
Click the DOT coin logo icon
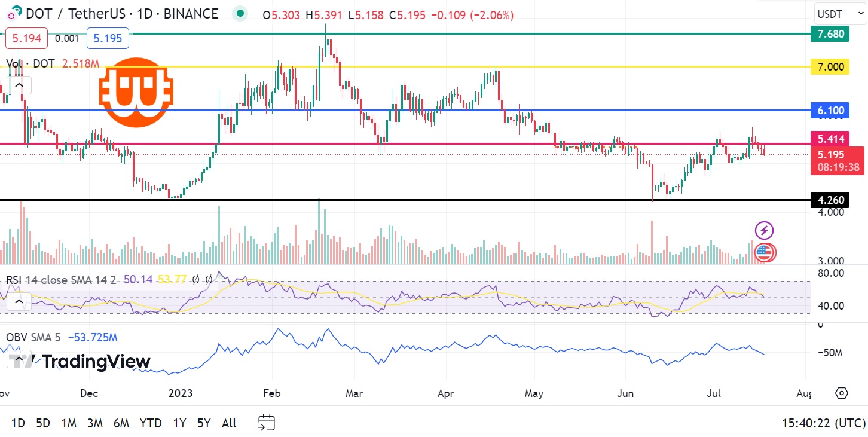(x=16, y=13)
